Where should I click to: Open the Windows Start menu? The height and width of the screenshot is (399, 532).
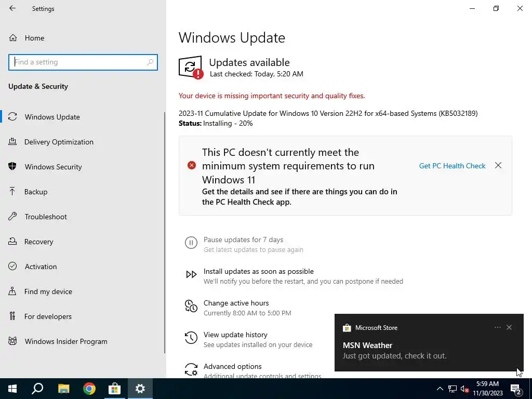[x=12, y=389]
